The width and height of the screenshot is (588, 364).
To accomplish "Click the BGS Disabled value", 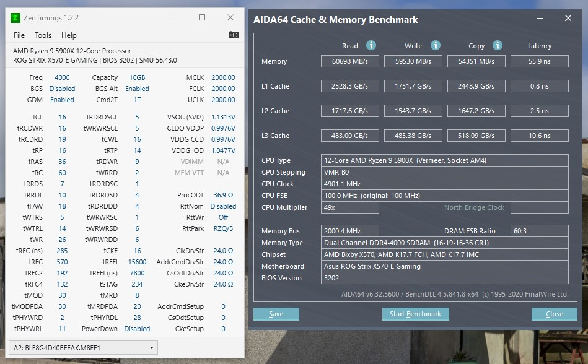I will tap(62, 89).
